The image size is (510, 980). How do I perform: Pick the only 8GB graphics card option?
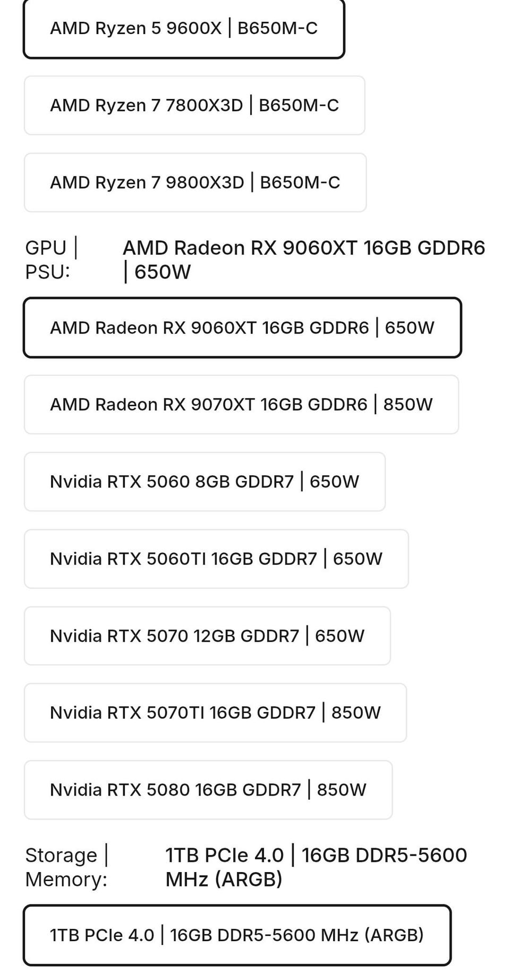tap(205, 482)
